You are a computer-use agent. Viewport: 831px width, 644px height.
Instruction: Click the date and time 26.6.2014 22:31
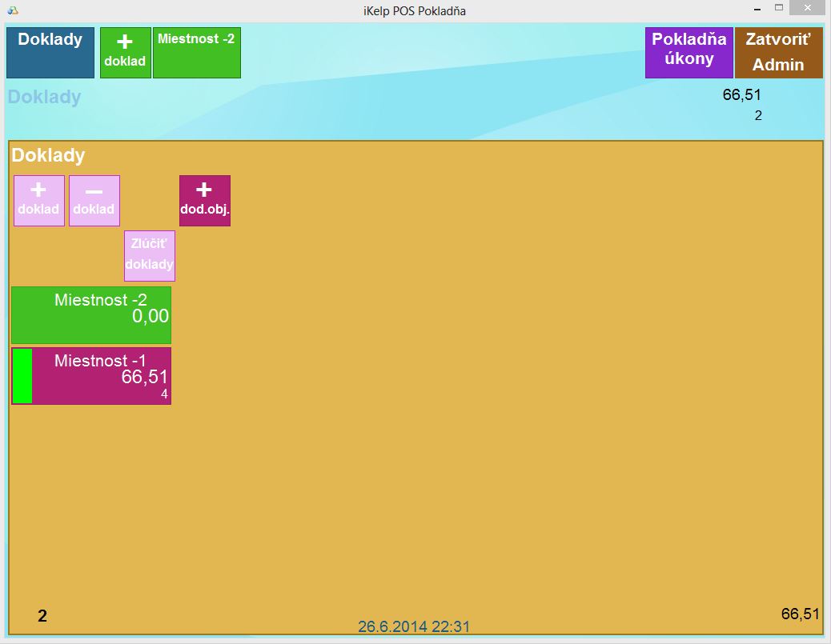click(x=414, y=626)
